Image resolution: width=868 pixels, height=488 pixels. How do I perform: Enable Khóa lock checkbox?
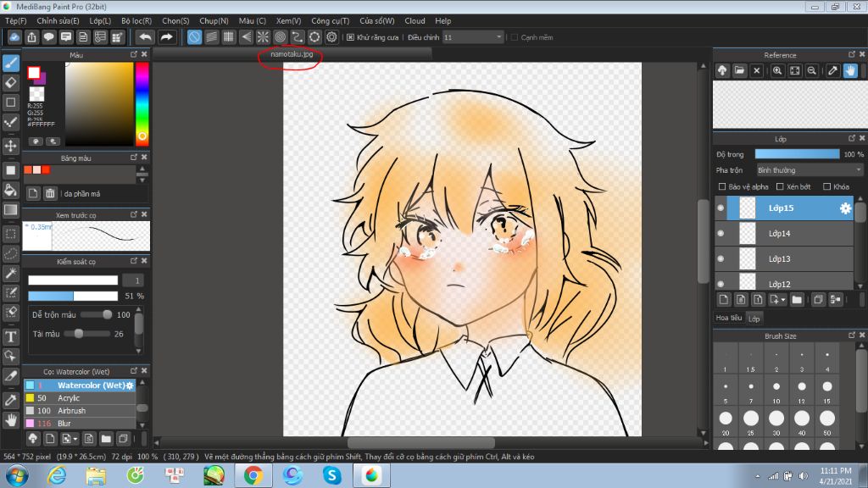[x=826, y=186]
